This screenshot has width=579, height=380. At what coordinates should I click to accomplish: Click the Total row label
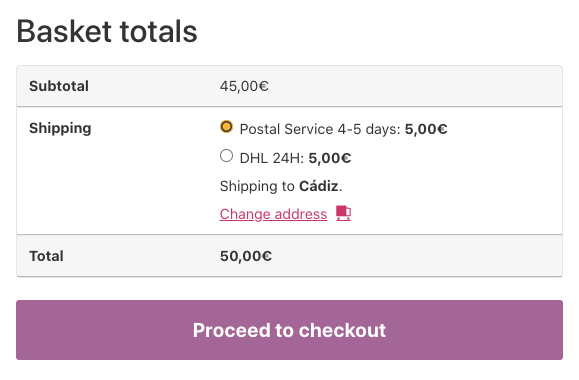pos(46,256)
